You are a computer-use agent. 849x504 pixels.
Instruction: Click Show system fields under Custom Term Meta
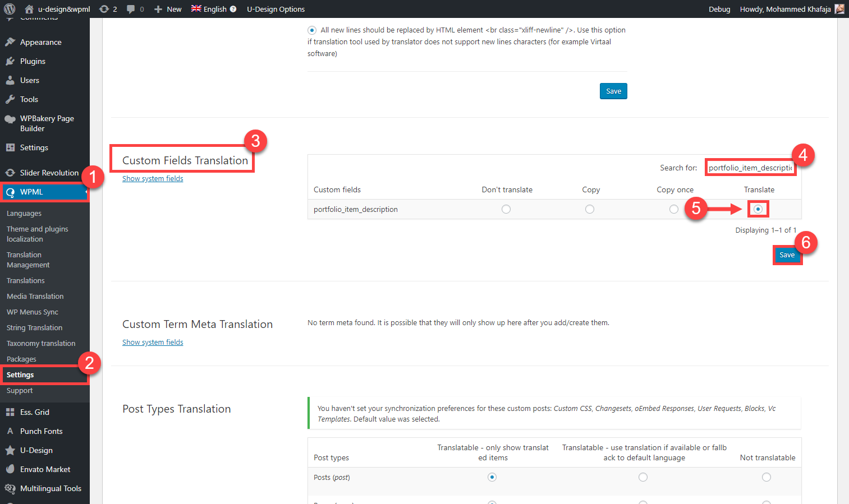click(153, 342)
